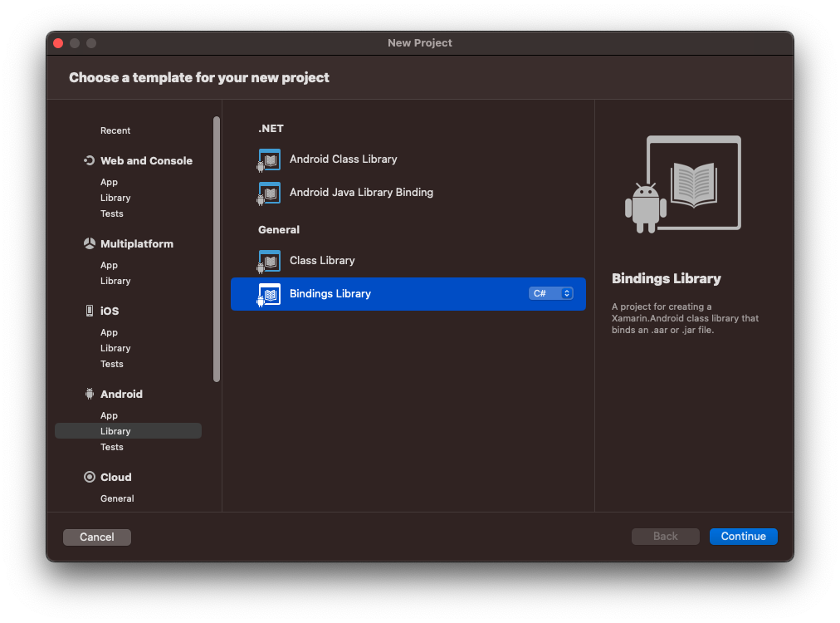840x623 pixels.
Task: Click the Bindings Library description text
Action: (685, 318)
